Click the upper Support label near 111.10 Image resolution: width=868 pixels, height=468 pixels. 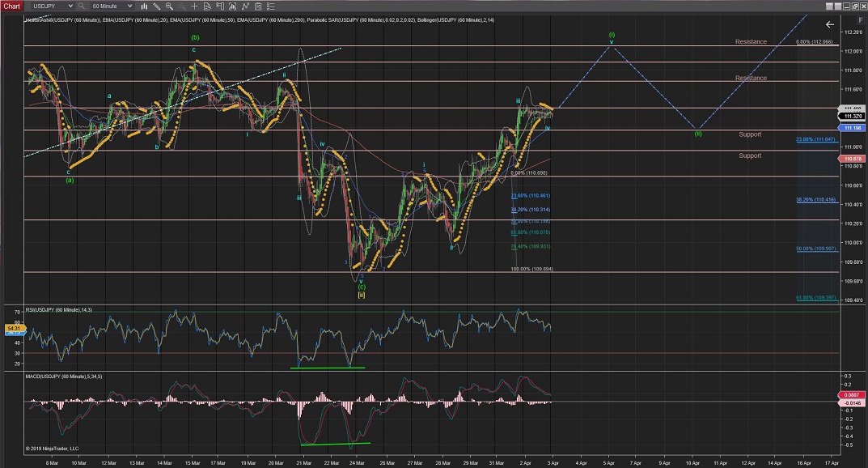tap(750, 134)
